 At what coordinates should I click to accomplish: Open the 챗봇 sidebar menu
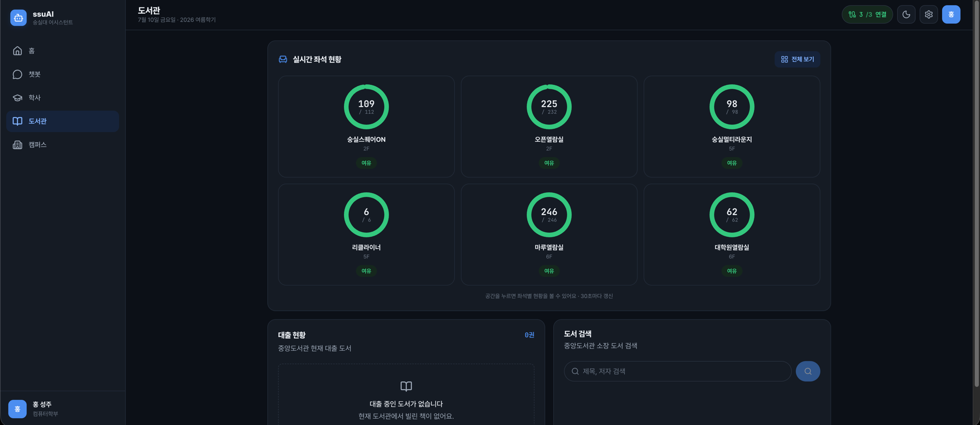click(x=63, y=75)
